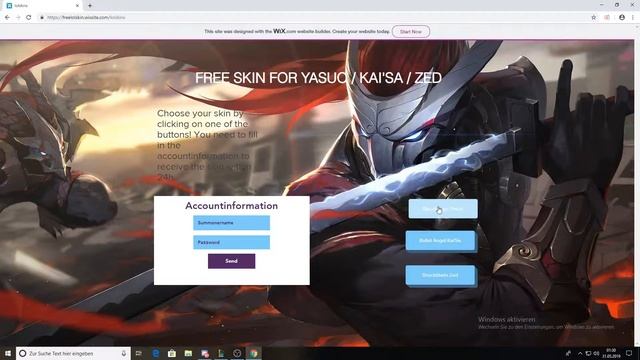Select the Bullet Angel Kai'Sa button
This screenshot has height=360, width=640.
pyautogui.click(x=440, y=241)
